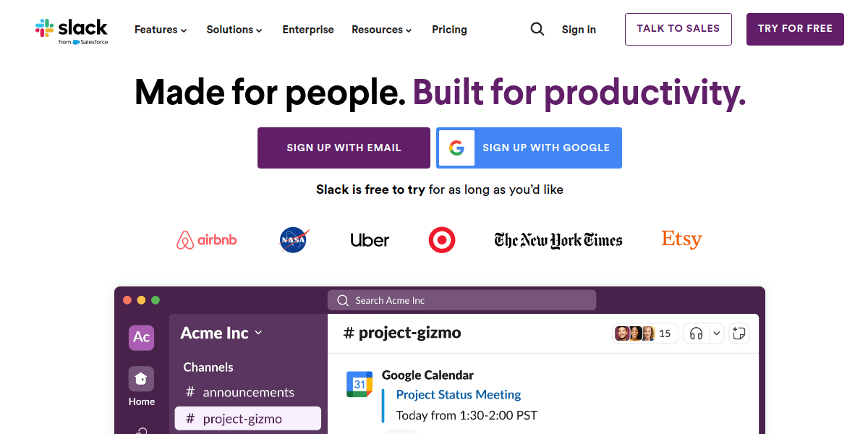Screen dimensions: 868x434
Task: Open the Pricing menu item
Action: tap(449, 30)
